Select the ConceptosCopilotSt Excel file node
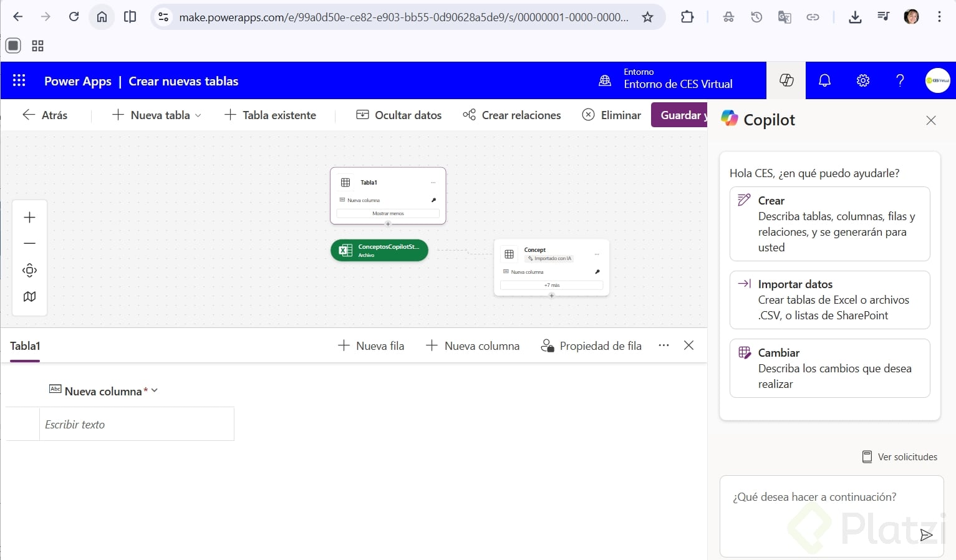 [x=379, y=251]
